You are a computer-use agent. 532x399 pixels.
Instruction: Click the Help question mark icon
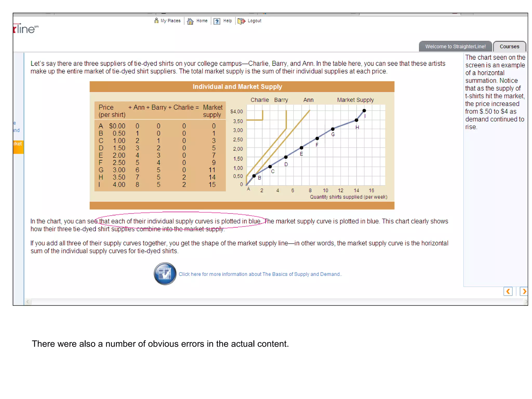217,21
